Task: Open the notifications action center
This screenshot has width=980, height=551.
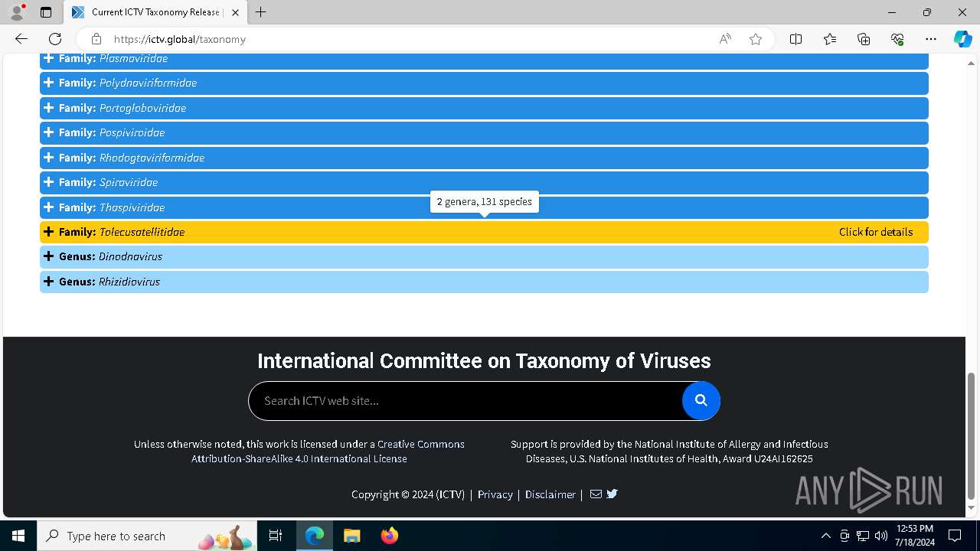Action: (x=955, y=536)
